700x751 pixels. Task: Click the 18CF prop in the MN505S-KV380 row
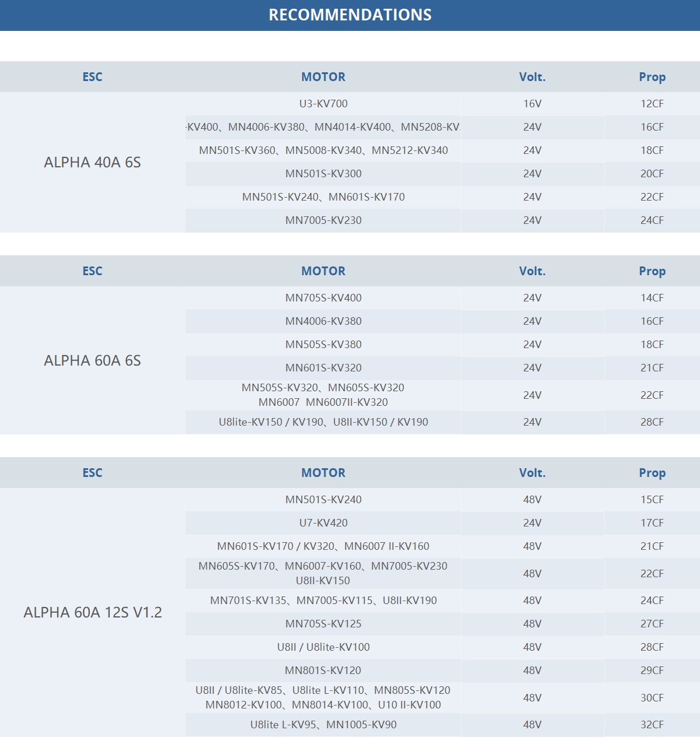[652, 345]
